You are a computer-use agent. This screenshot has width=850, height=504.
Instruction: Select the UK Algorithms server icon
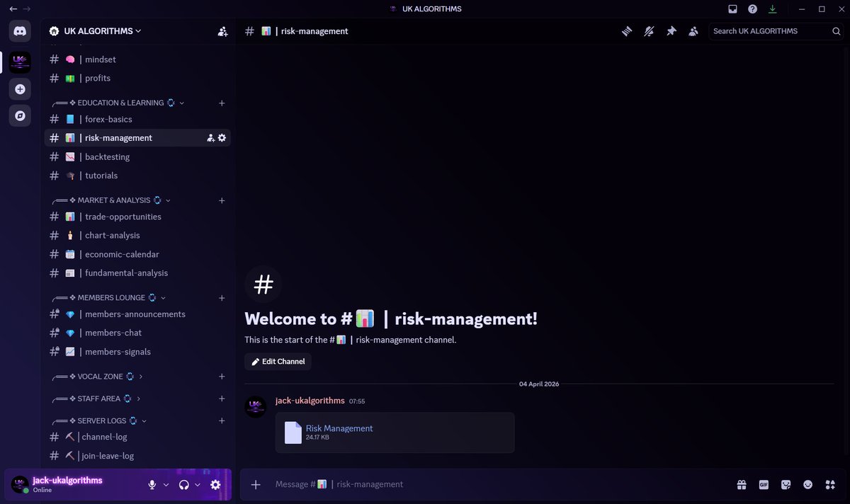(x=20, y=62)
